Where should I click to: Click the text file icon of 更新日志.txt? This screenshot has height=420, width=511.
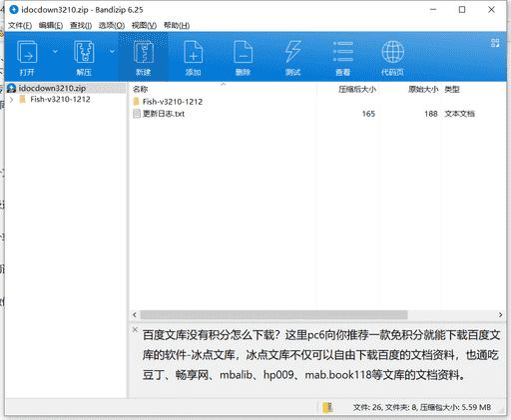[137, 114]
